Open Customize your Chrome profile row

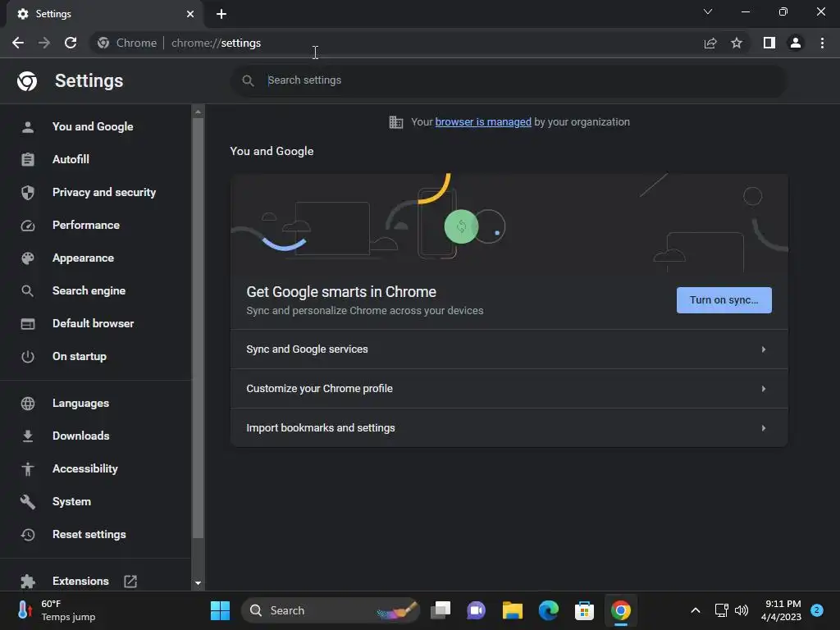click(x=509, y=388)
